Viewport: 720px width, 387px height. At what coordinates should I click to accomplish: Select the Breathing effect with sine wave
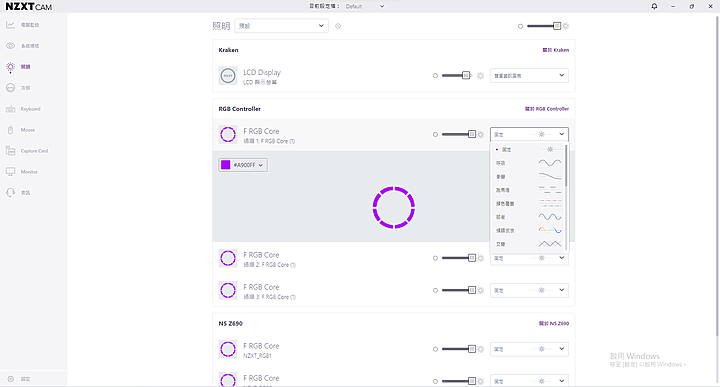tap(528, 163)
